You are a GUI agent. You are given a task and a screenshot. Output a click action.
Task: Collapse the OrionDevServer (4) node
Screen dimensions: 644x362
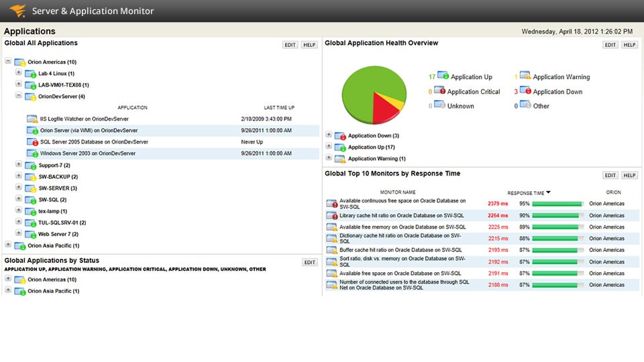(19, 96)
